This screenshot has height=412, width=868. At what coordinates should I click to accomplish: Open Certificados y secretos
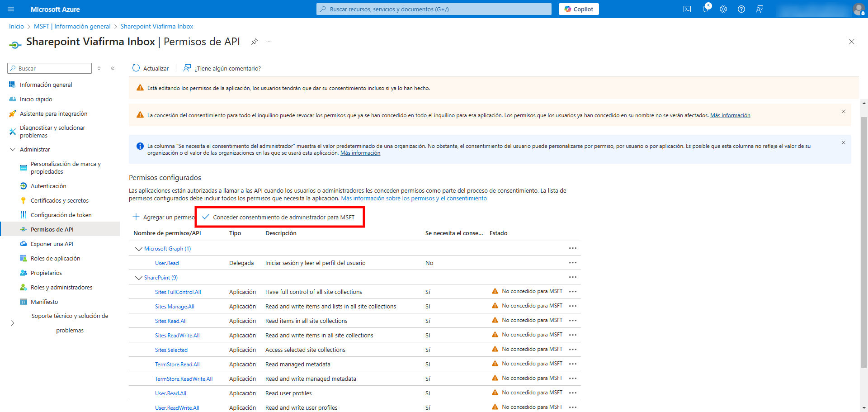coord(60,200)
